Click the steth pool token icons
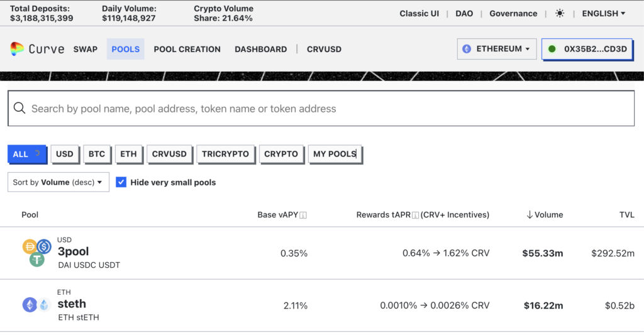Viewport: 644px width, 335px height. 36,305
